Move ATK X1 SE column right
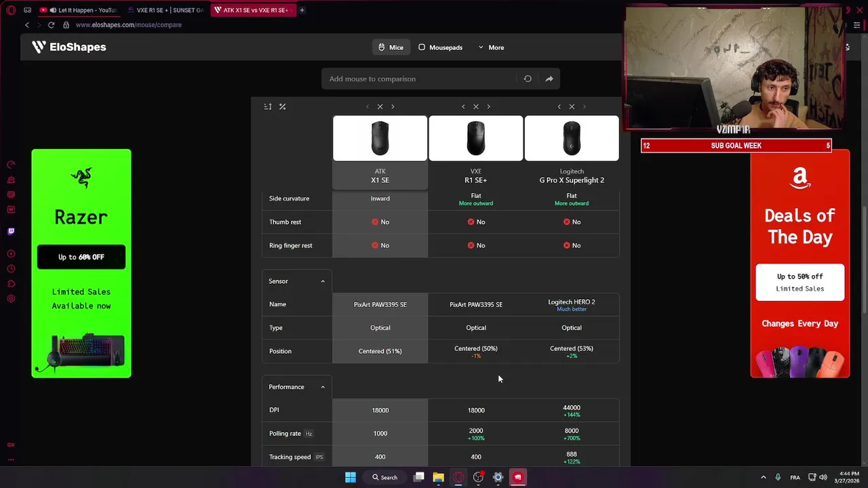Viewport: 868px width, 488px height. click(393, 106)
